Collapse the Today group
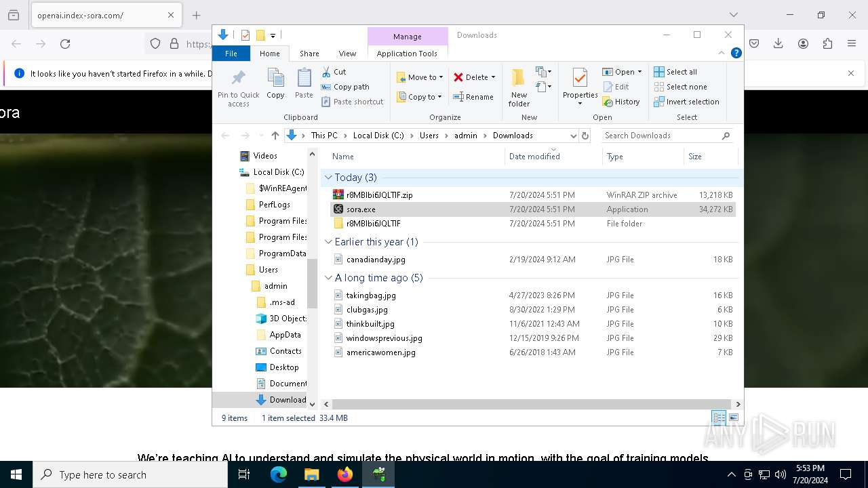This screenshot has height=488, width=868. tap(328, 178)
